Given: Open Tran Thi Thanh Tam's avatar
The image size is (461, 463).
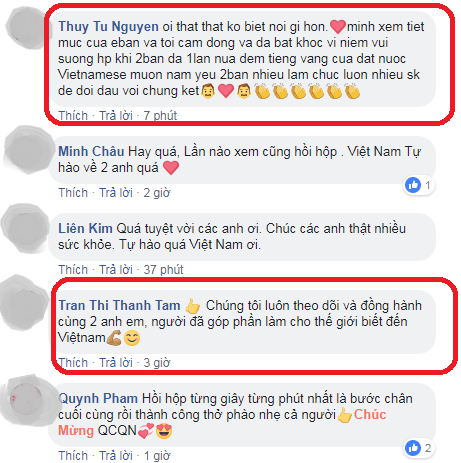Looking at the screenshot, I should point(24,303).
